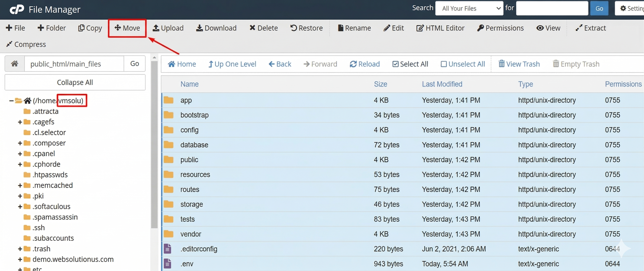This screenshot has height=271, width=644.
Task: Click the scrollbar up arrow in tree panel
Action: 154,58
